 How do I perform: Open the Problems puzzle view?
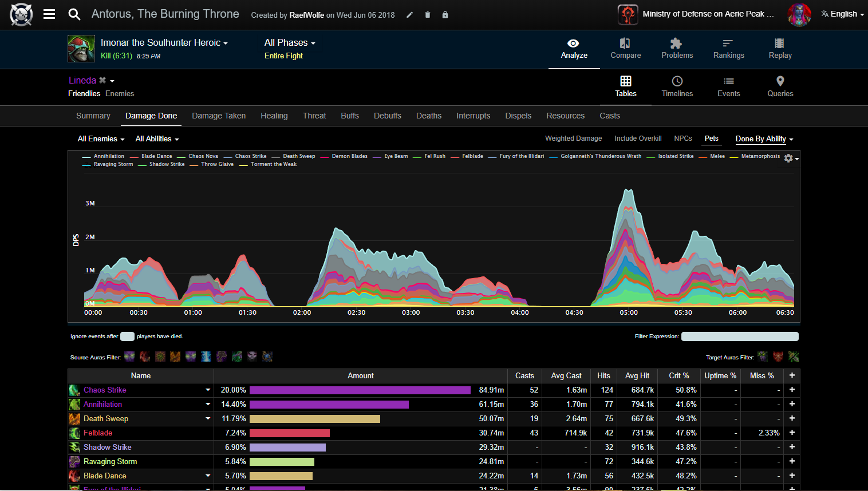(677, 49)
